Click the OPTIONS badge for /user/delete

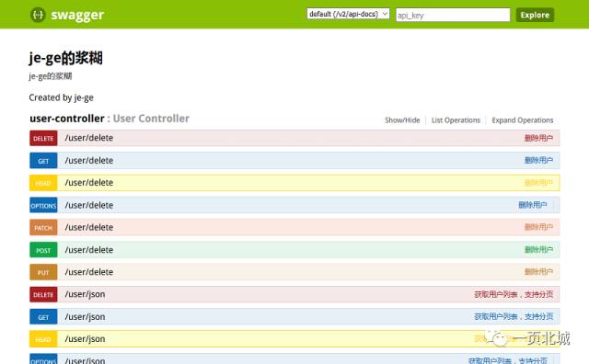point(43,205)
